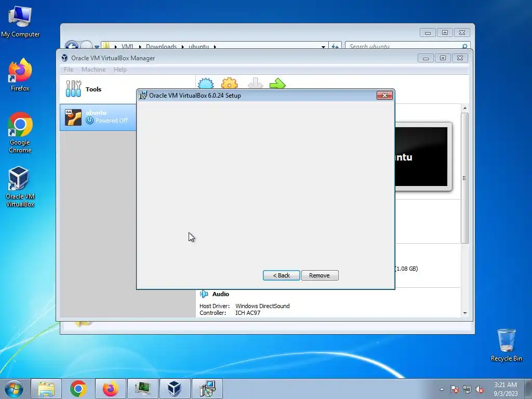Open File menu in VirtualBox Manager
This screenshot has height=399, width=532.
coord(69,70)
